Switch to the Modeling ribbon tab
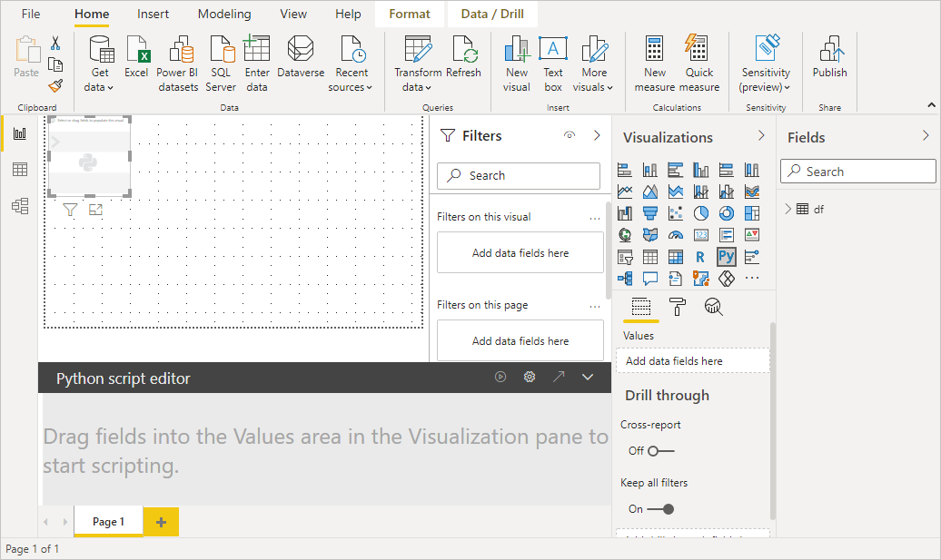This screenshot has width=941, height=560. (224, 14)
